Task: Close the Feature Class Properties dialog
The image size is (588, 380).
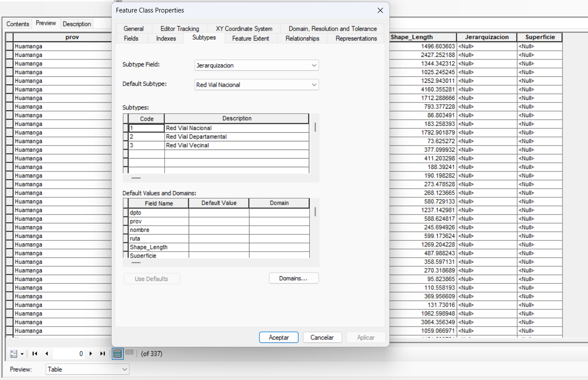Action: pyautogui.click(x=380, y=10)
